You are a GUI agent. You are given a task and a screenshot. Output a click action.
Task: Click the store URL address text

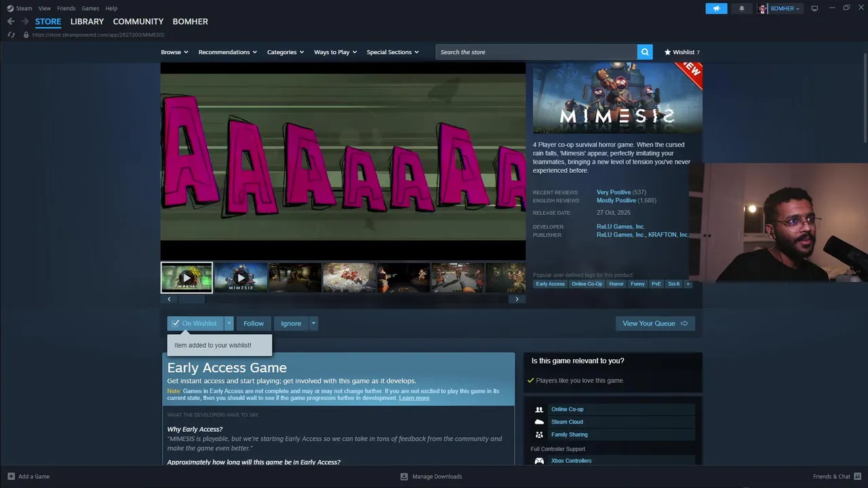[98, 35]
